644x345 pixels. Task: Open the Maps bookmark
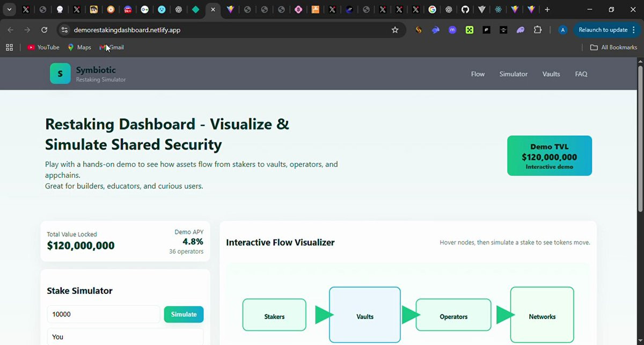coord(79,47)
